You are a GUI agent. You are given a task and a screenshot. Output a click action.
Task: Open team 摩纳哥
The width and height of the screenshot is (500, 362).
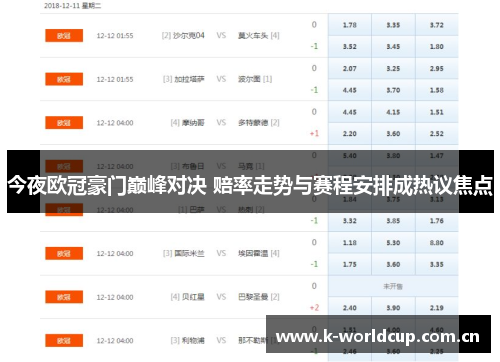point(193,123)
